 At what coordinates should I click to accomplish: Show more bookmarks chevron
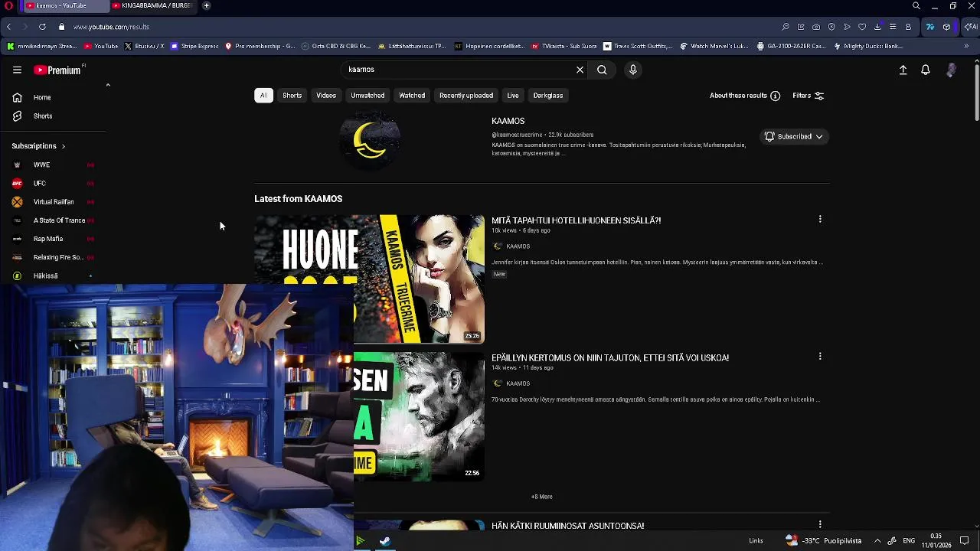[x=966, y=46]
